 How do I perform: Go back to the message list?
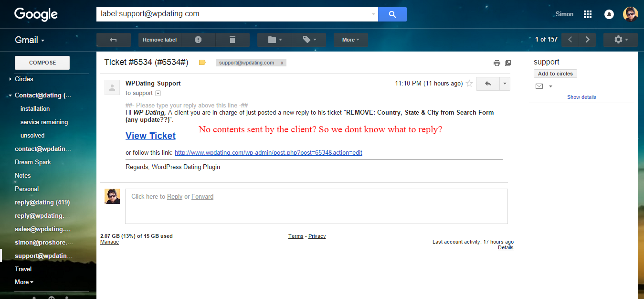pos(114,40)
